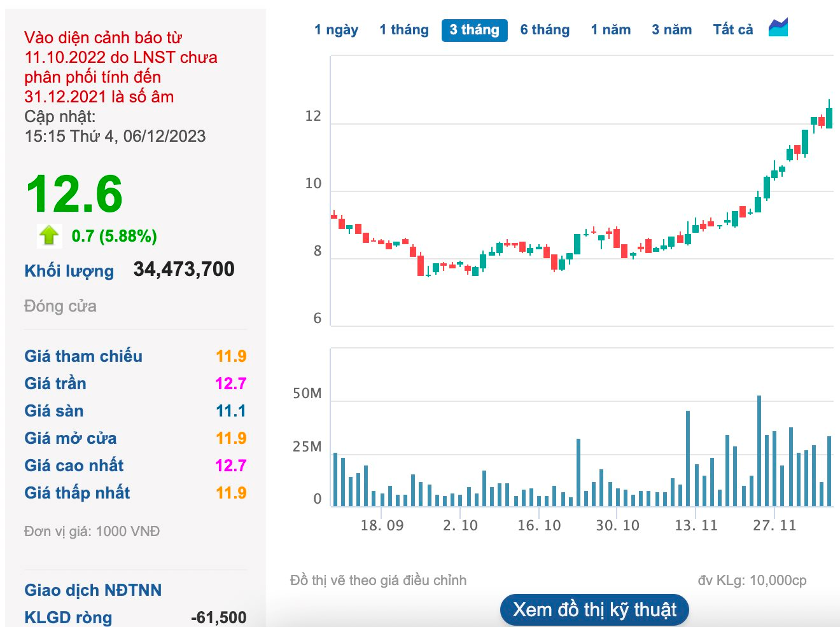
Task: Click the Khối lượng label
Action: click(x=69, y=271)
